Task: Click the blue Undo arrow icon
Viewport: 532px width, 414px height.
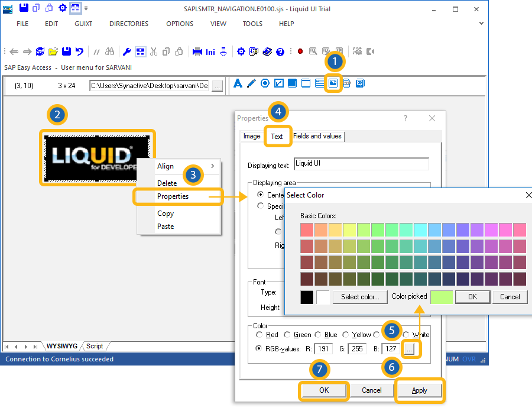Action: click(79, 51)
